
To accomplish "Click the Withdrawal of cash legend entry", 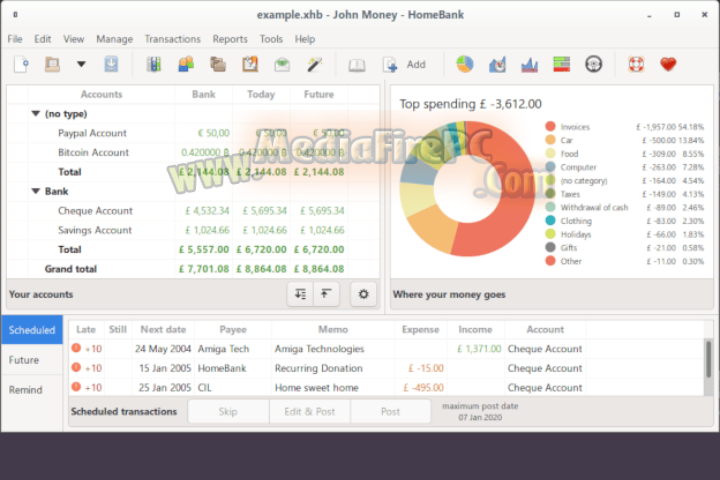I will click(x=594, y=207).
